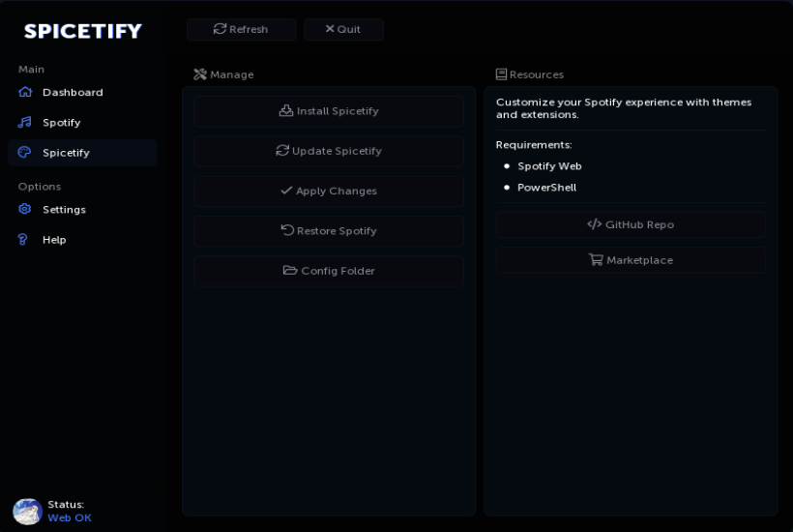Open the Dashboard page
The image size is (793, 532).
[82, 92]
